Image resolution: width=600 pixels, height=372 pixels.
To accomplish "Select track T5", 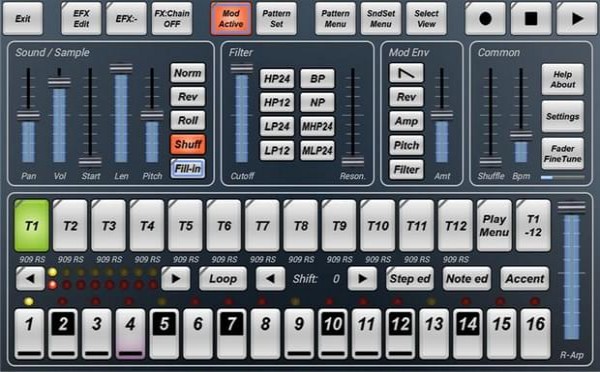I will [186, 225].
